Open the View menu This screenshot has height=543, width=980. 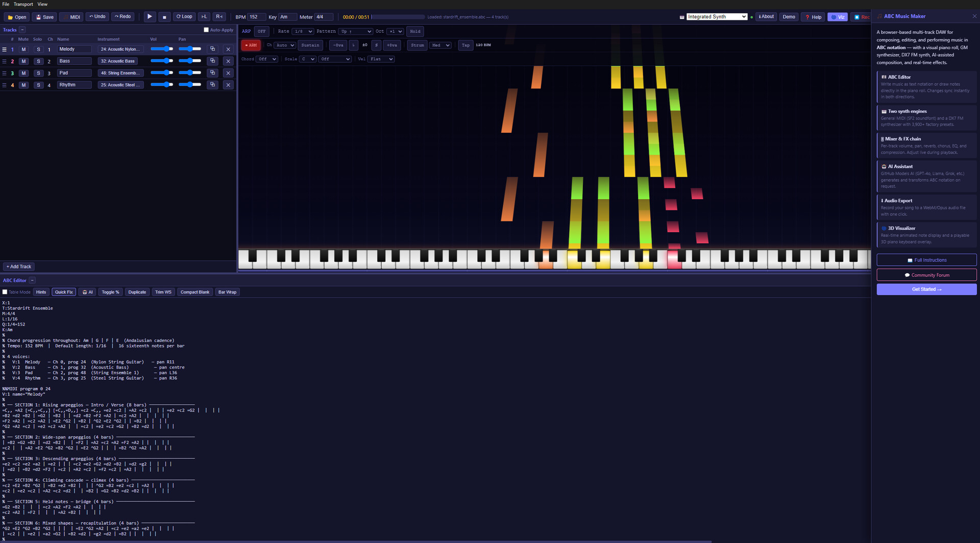pyautogui.click(x=42, y=4)
